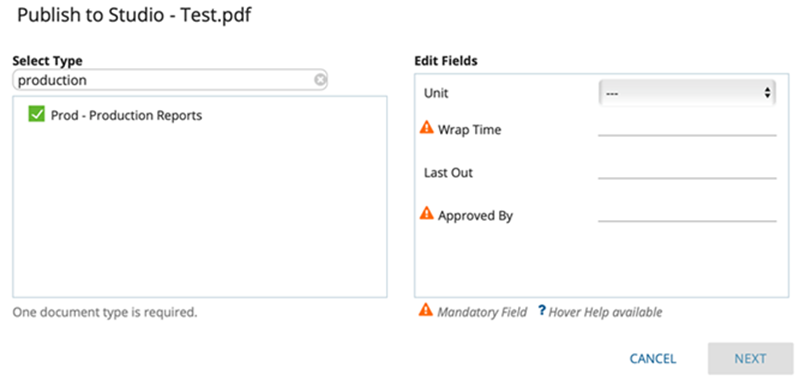
Task: Click the Unit dropdown stepper arrows
Action: click(766, 93)
